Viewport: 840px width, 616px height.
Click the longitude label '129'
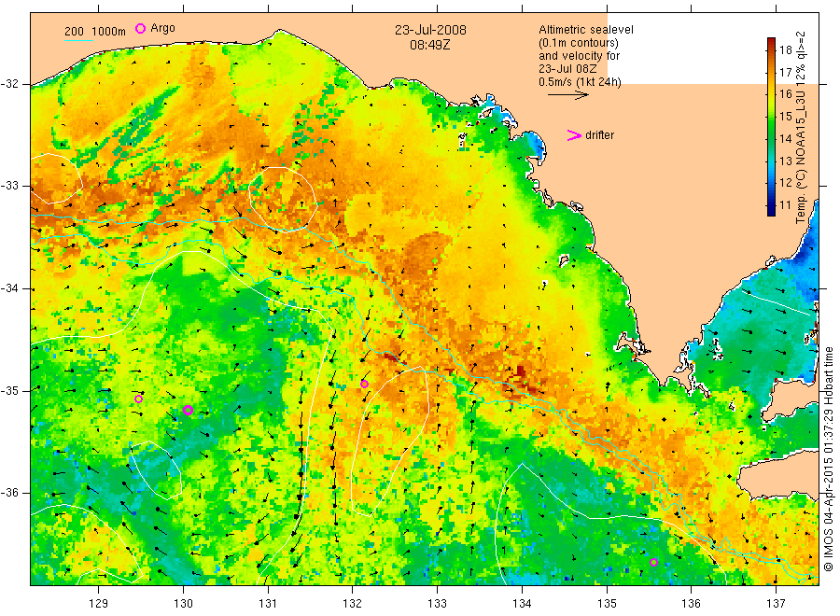[x=99, y=604]
